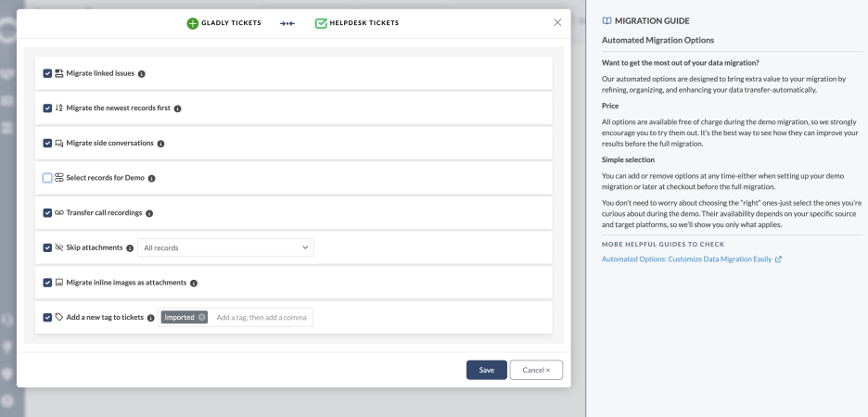This screenshot has width=868, height=417.
Task: Uncheck Add a new tag to tickets
Action: coord(47,318)
